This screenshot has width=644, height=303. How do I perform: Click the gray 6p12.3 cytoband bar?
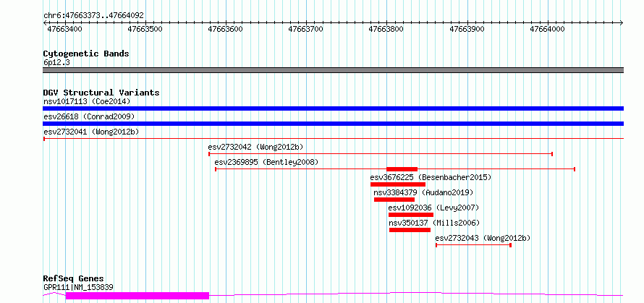[x=333, y=70]
